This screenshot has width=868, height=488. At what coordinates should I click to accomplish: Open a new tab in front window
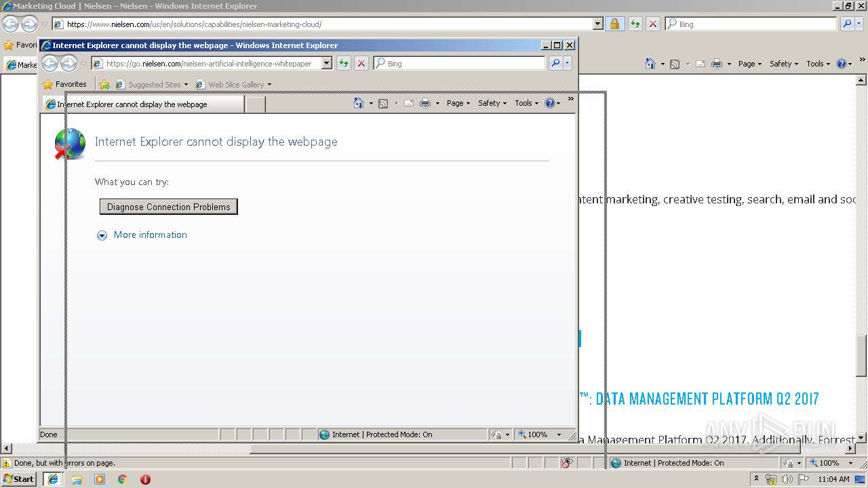pyautogui.click(x=255, y=104)
